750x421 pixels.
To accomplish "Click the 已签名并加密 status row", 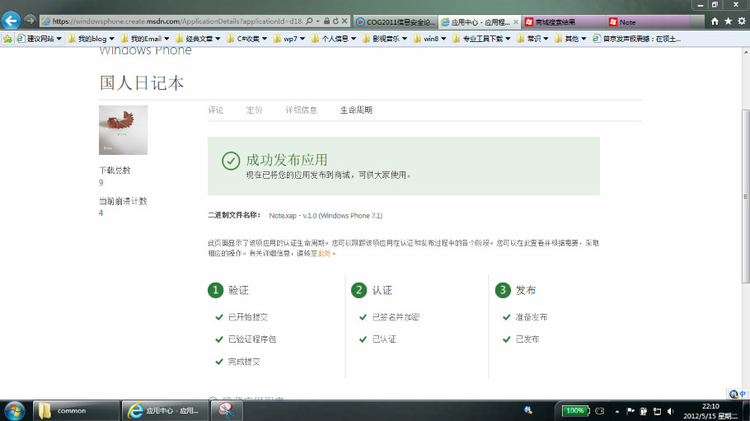I will click(389, 317).
